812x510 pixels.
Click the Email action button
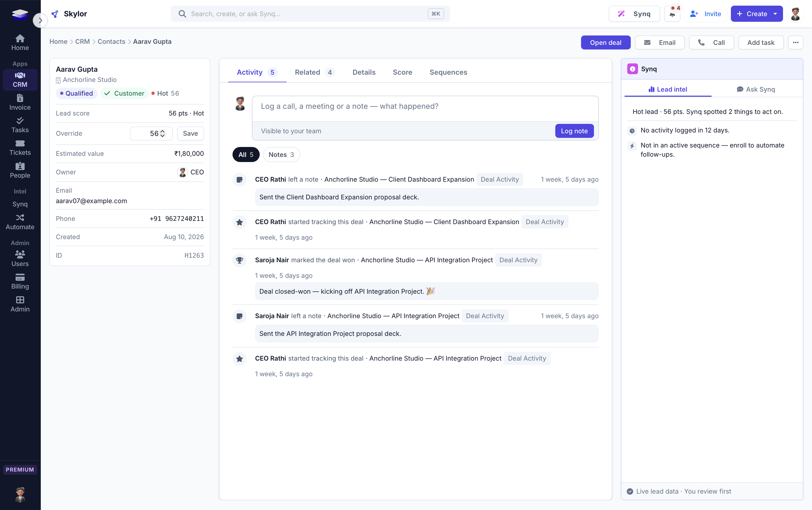click(x=660, y=42)
